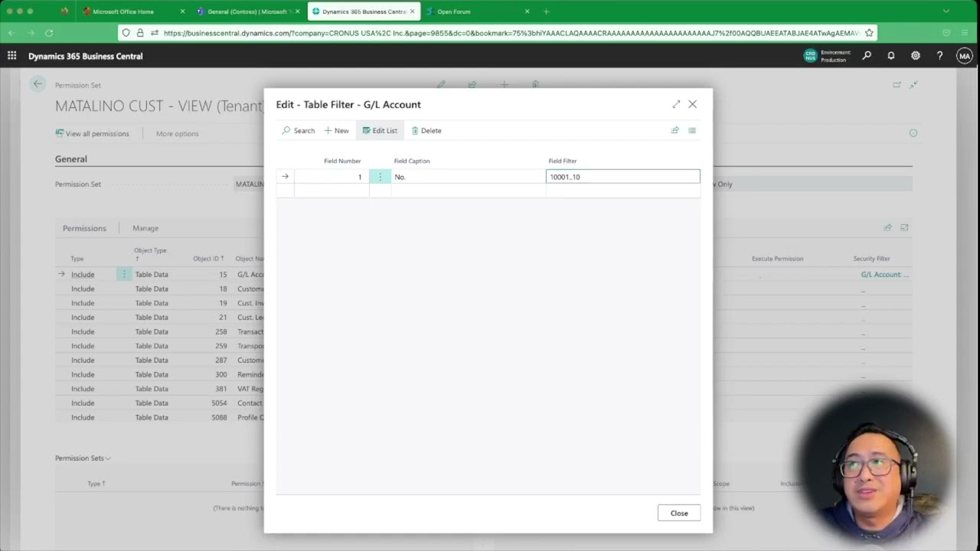
Task: Click the search magnifier in Business Central header
Action: point(867,56)
